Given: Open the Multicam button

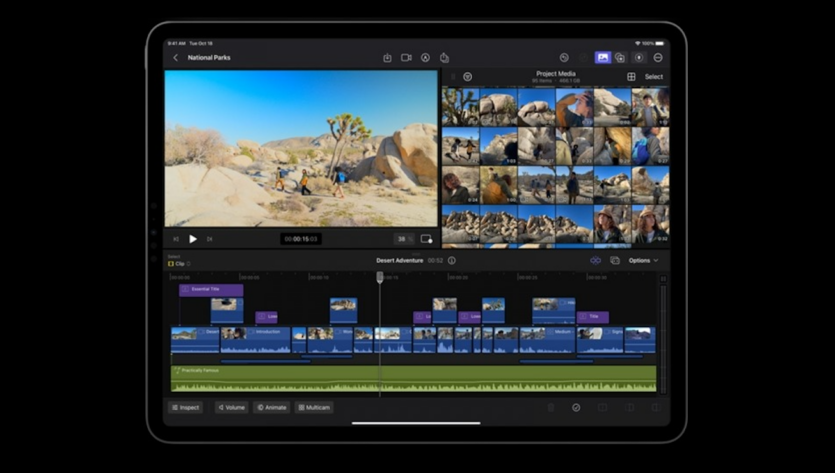Looking at the screenshot, I should (314, 408).
